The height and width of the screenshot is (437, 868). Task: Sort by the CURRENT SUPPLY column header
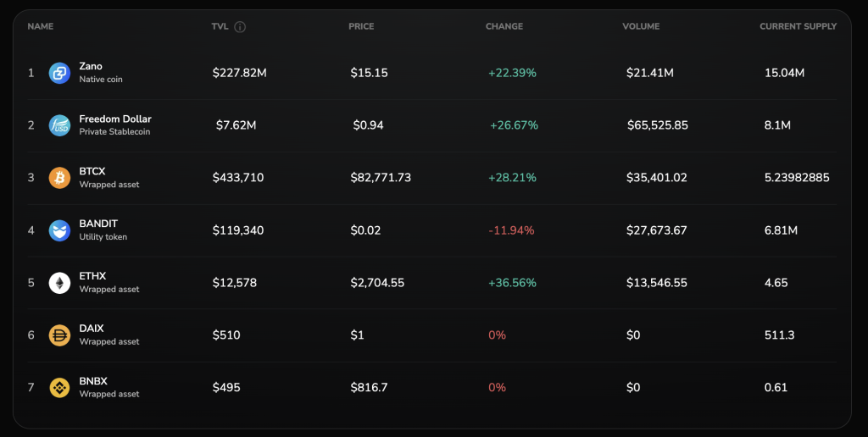[798, 26]
